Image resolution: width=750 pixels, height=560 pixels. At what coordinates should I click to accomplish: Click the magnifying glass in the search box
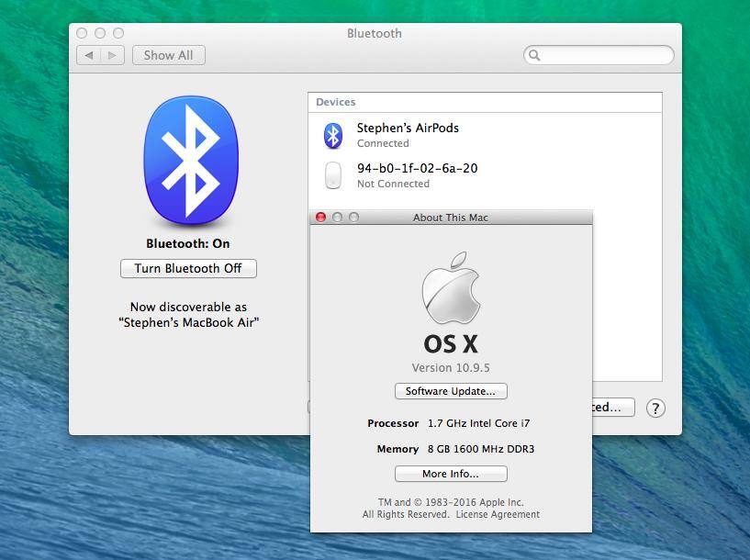click(x=534, y=55)
